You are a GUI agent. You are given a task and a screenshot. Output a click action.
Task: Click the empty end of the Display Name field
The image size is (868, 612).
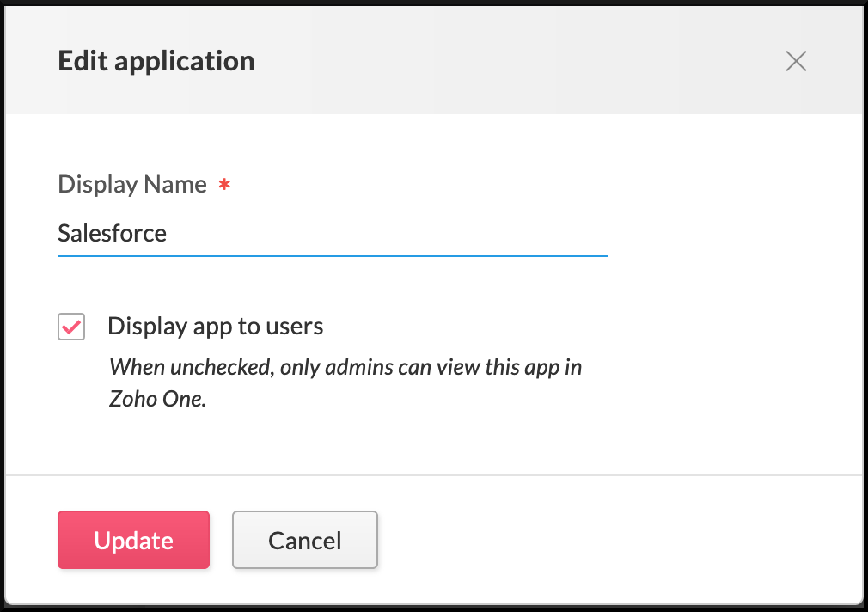(516, 233)
